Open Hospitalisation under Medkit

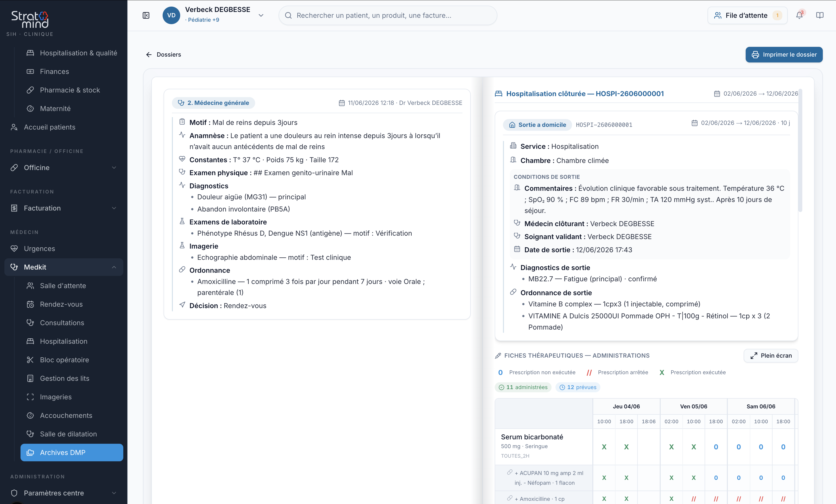[72, 341]
